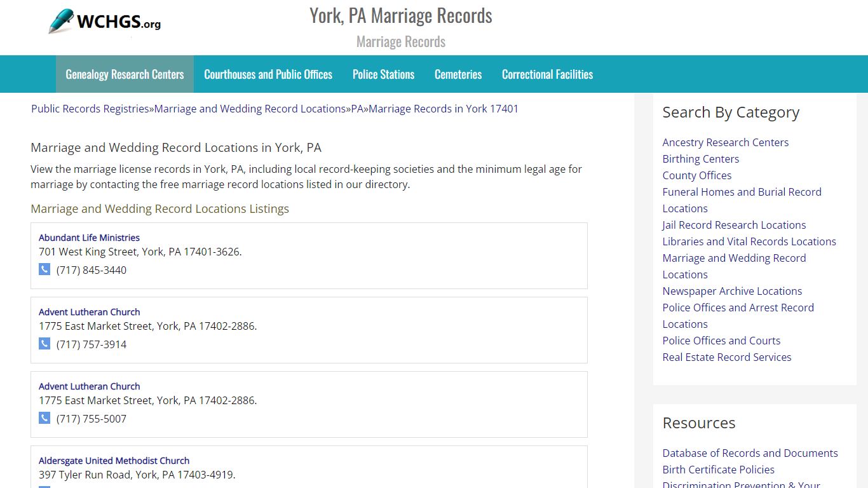Image resolution: width=868 pixels, height=488 pixels.
Task: Select Correctional Facilities menu item
Action: [x=547, y=74]
